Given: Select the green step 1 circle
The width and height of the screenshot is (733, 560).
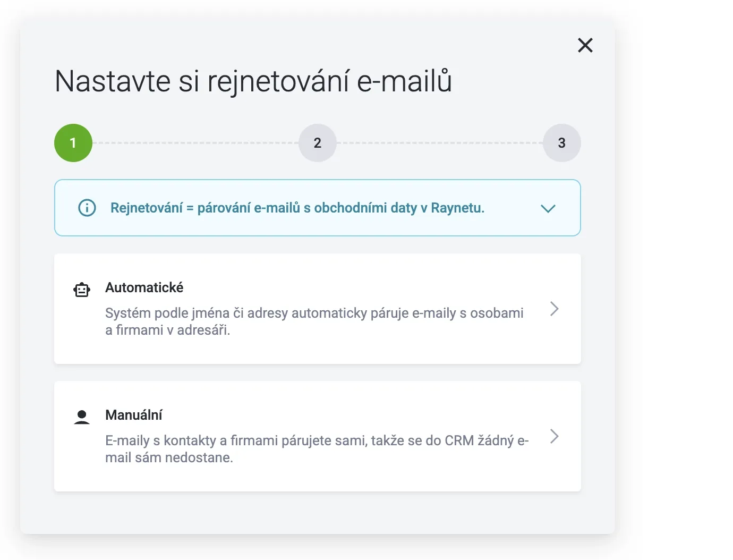Looking at the screenshot, I should pos(73,143).
